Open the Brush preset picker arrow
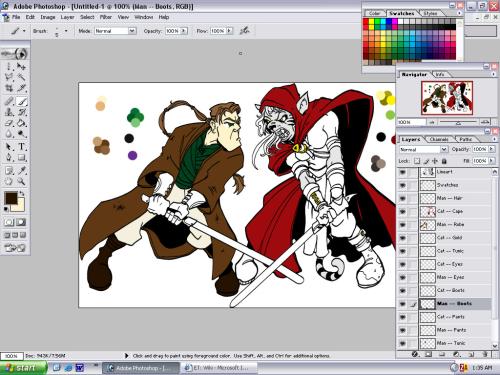Image resolution: width=500 pixels, height=375 pixels. coord(66,31)
